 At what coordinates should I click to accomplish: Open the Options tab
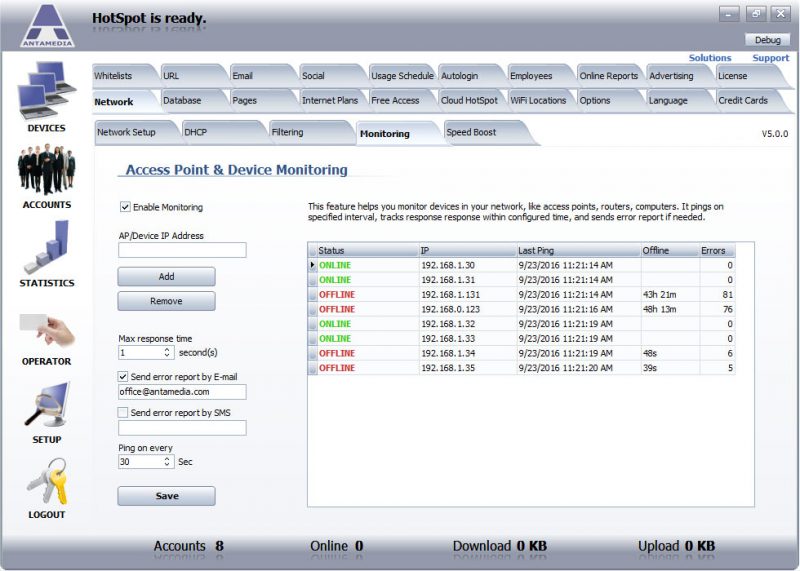(610, 101)
